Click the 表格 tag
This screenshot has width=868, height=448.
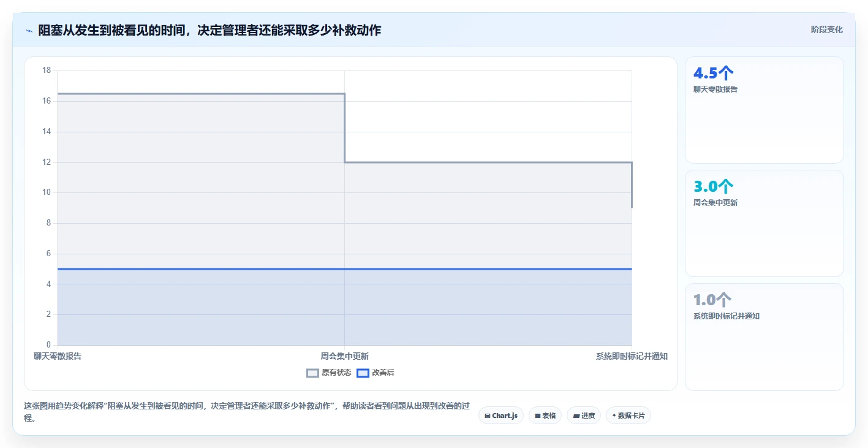(545, 416)
